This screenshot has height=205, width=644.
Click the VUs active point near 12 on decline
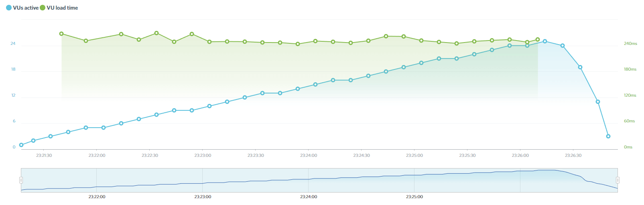point(598,102)
